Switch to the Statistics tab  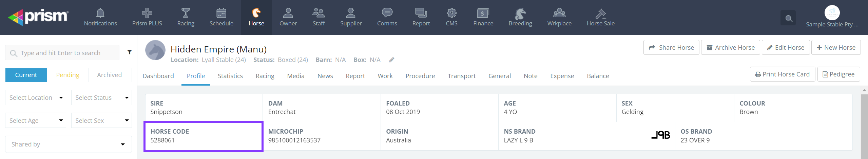coord(230,76)
